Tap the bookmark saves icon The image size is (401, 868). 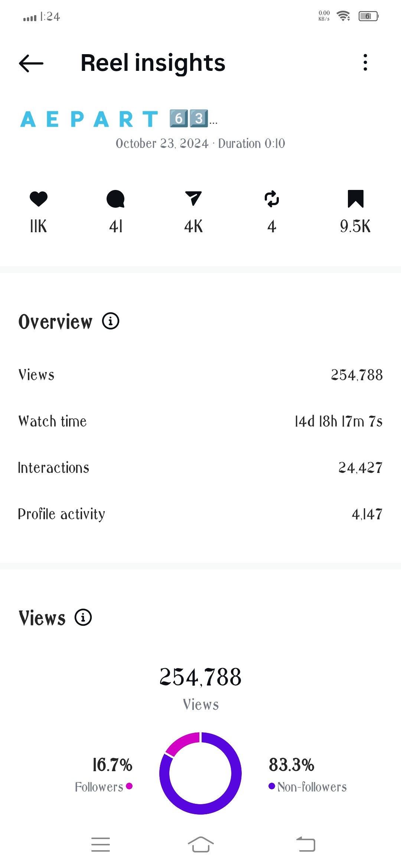click(355, 199)
